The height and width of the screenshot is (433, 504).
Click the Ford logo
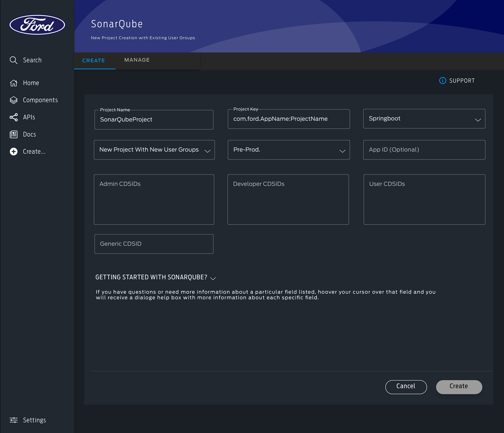tap(37, 25)
